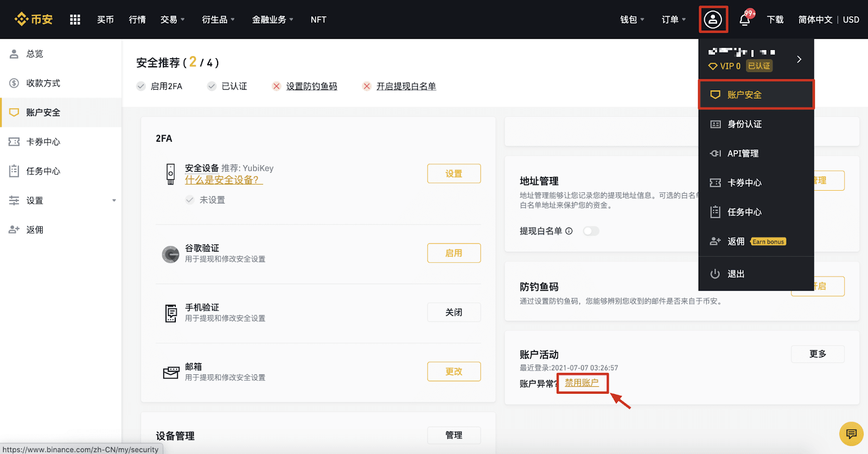868x454 pixels.
Task: Click the USD currency selector
Action: (851, 20)
